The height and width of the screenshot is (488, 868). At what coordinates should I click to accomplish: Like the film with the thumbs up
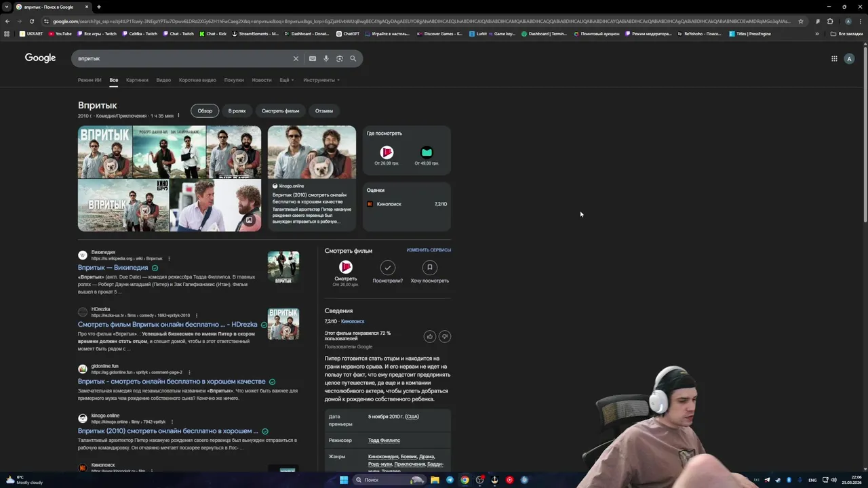429,336
